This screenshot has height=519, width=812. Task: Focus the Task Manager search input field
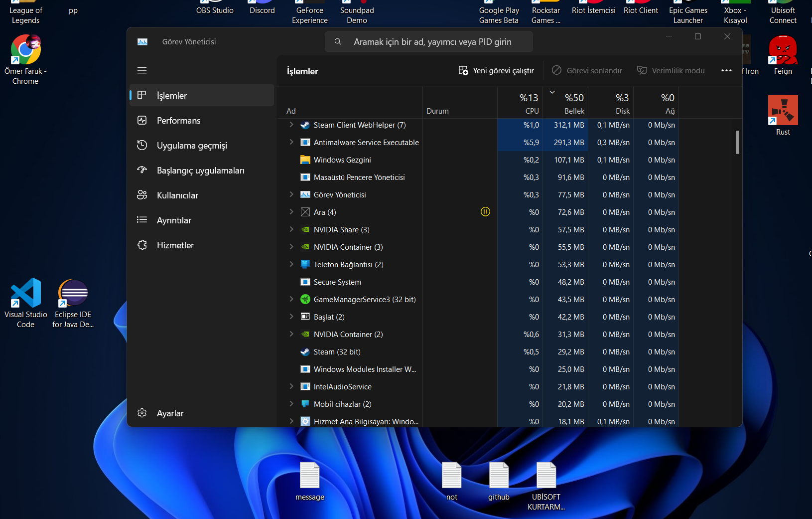(429, 42)
